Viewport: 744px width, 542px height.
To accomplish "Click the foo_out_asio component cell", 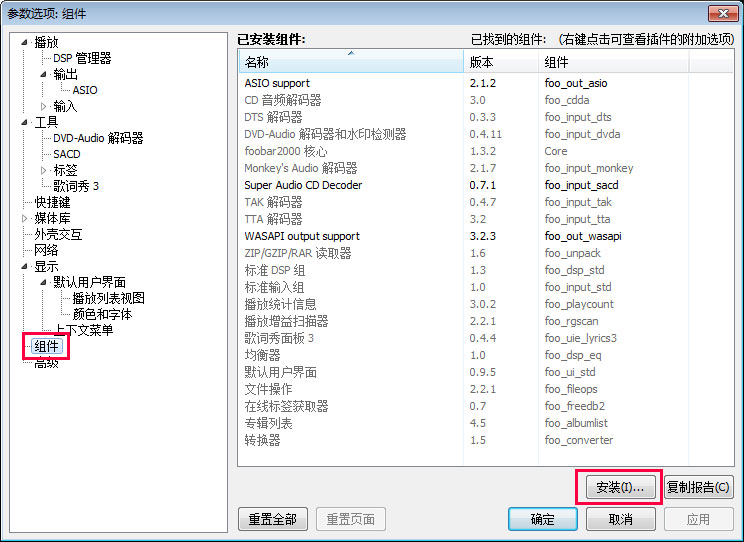I will (576, 83).
